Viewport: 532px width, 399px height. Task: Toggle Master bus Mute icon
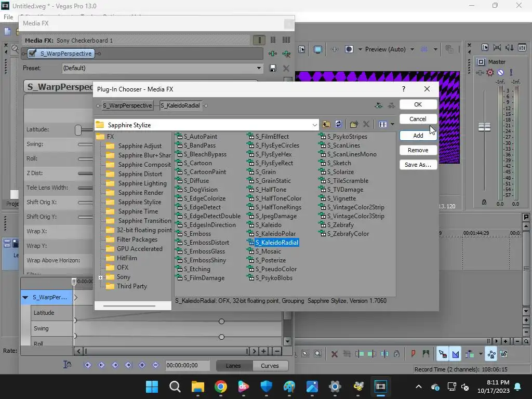pos(500,72)
